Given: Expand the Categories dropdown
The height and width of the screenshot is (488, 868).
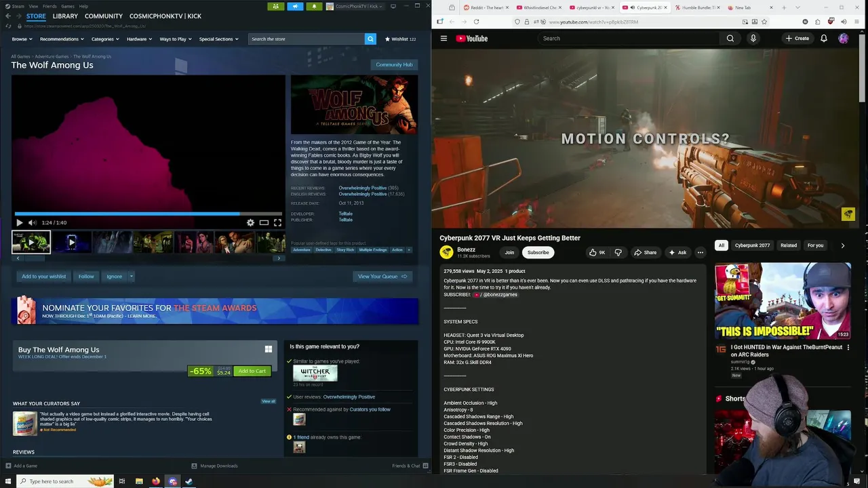Looking at the screenshot, I should (105, 39).
